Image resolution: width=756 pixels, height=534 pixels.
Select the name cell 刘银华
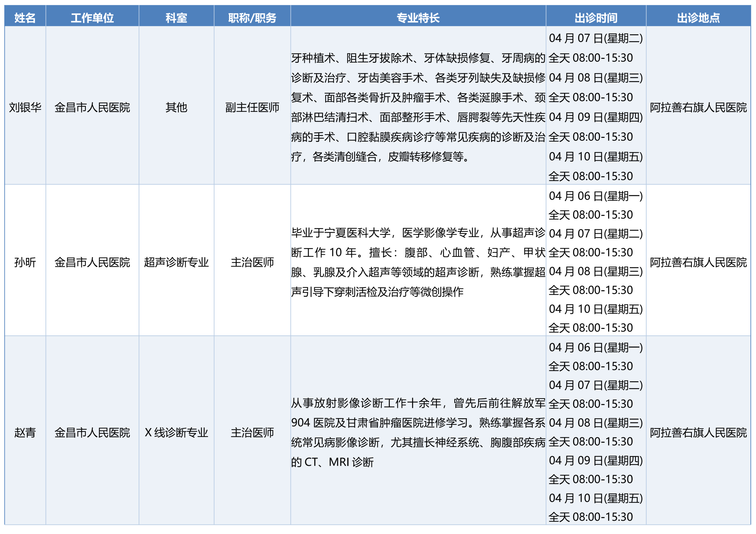point(25,107)
